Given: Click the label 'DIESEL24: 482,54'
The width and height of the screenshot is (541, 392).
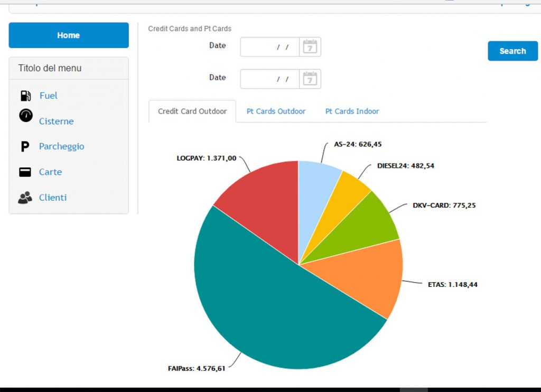Looking at the screenshot, I should [406, 166].
